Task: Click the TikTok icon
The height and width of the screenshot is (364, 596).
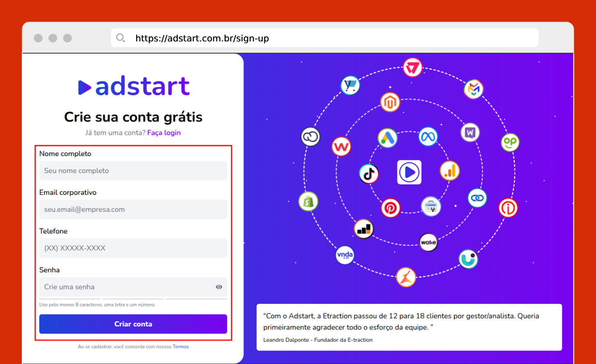Action: (x=369, y=173)
